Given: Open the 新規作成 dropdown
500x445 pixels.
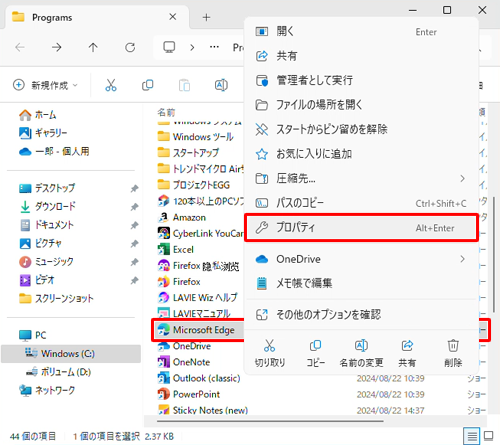Looking at the screenshot, I should click(45, 85).
